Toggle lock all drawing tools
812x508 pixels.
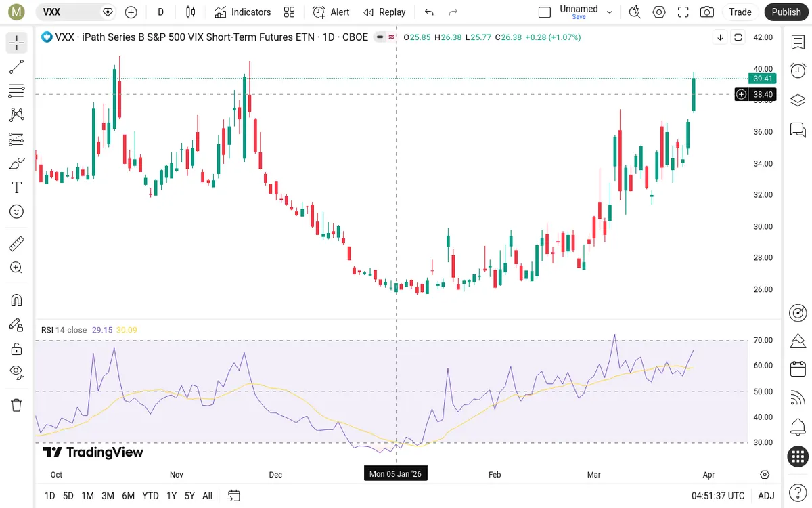(x=17, y=349)
